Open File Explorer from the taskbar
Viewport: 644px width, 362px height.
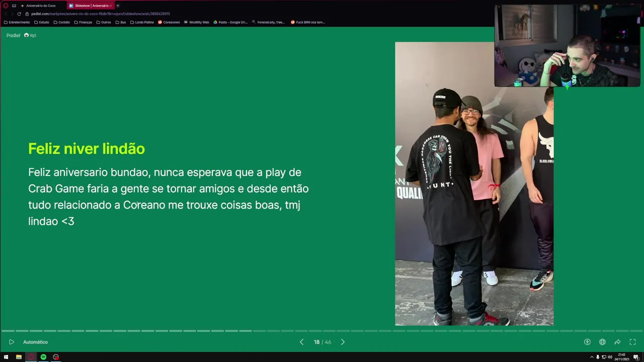coord(19,357)
